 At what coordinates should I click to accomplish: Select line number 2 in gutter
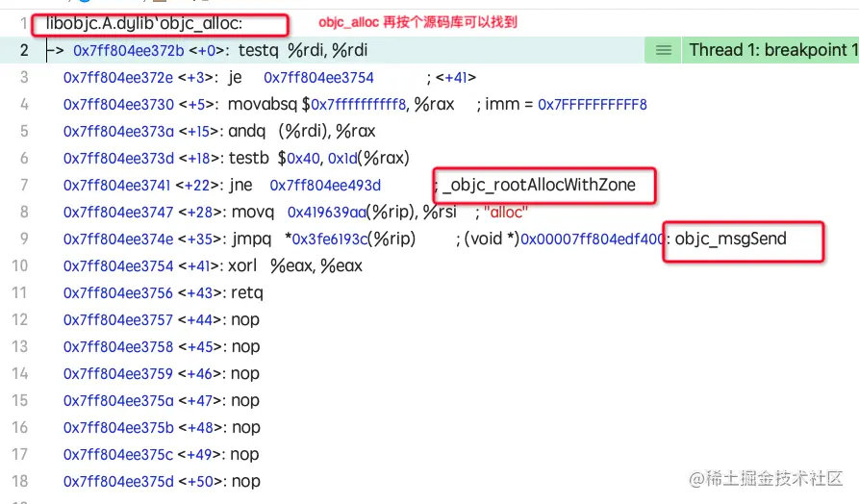(24, 50)
